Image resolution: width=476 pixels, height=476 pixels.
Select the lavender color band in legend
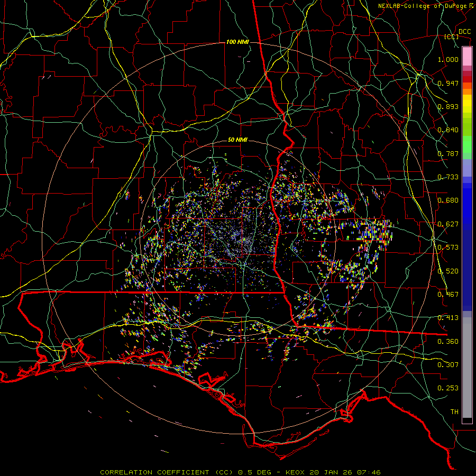(467, 168)
